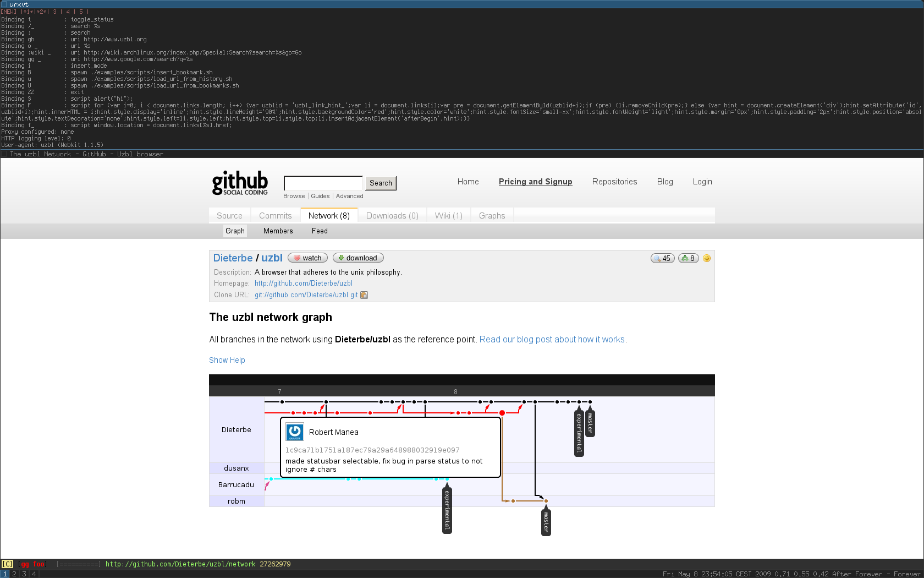Select the robm row in network graph
Viewport: 924px width, 578px height.
click(x=237, y=501)
